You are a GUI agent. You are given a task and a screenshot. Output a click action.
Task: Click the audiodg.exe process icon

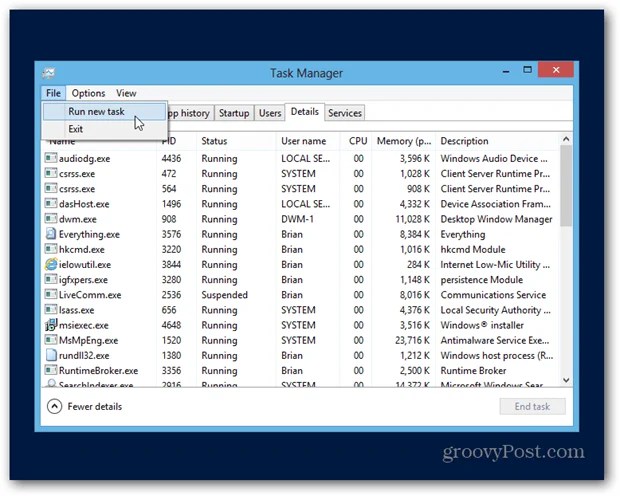tap(51, 158)
